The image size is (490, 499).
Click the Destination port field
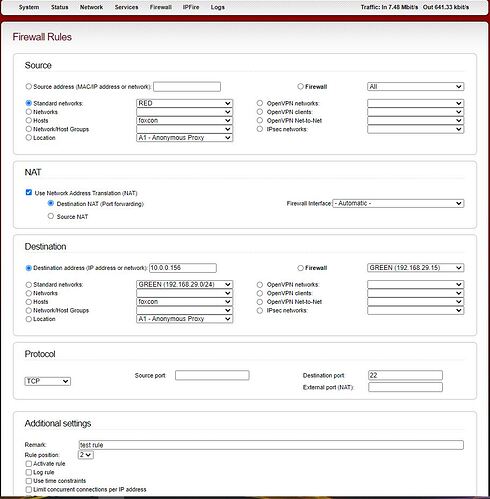405,375
